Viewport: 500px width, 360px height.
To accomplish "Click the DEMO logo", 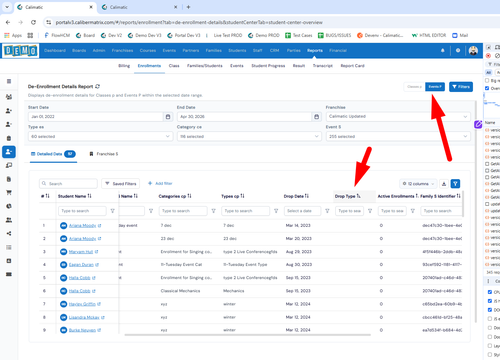I will click(x=21, y=51).
